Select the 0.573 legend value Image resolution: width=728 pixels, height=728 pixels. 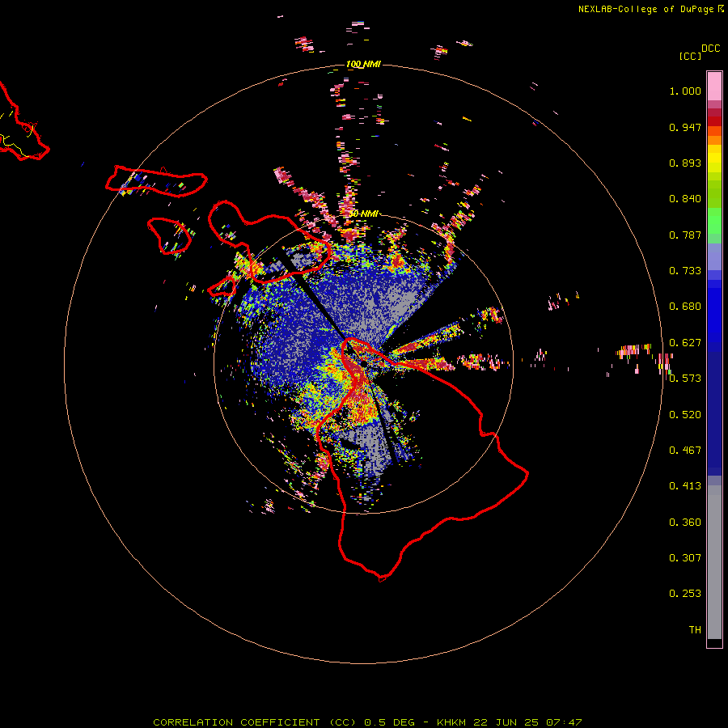(685, 379)
